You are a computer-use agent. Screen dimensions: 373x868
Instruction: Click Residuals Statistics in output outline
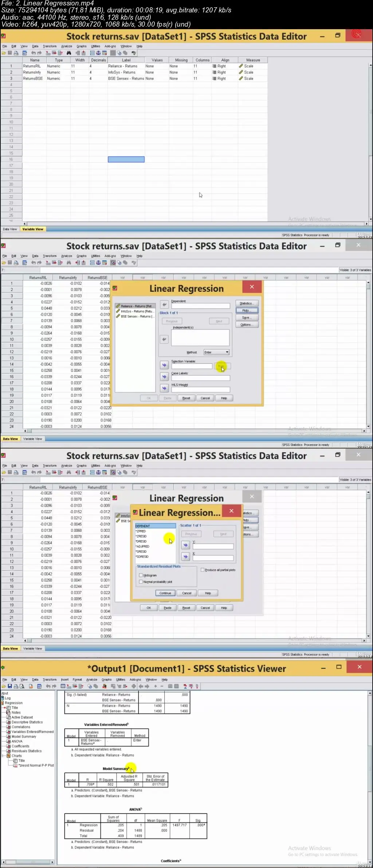click(x=27, y=751)
